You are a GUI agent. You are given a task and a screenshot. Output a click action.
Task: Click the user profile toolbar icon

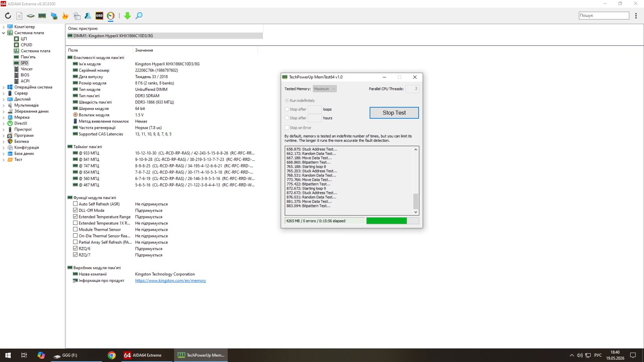88,16
